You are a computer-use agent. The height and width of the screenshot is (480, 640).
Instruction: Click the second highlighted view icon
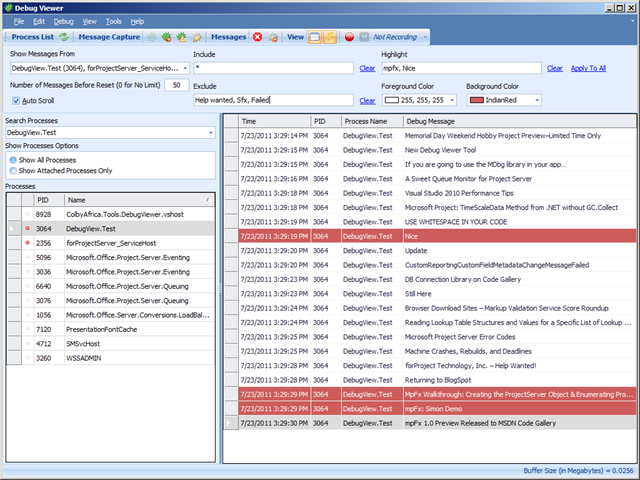(x=330, y=37)
